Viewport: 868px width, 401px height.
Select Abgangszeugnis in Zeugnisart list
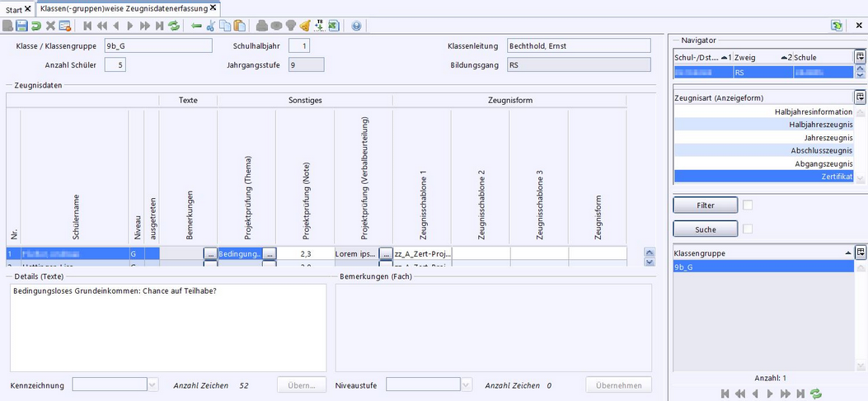click(764, 164)
